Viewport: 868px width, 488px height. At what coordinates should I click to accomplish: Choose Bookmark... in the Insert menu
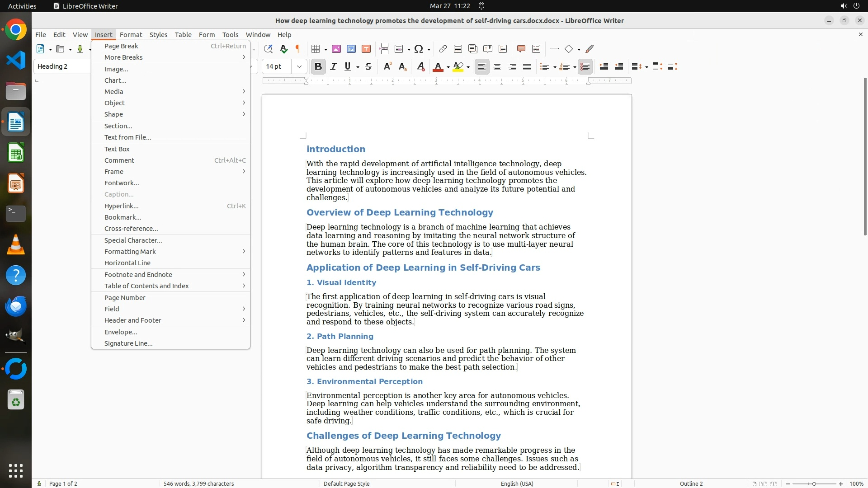click(x=123, y=217)
